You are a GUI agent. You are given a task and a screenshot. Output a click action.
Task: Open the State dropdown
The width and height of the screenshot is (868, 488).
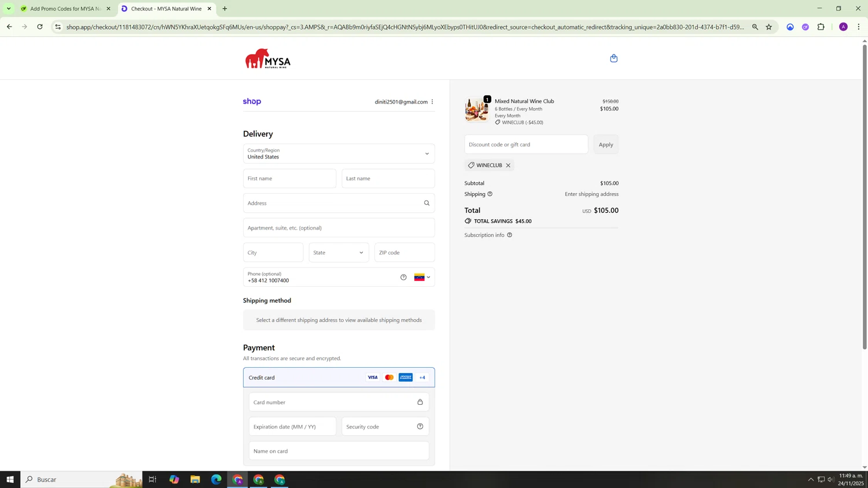(x=339, y=253)
